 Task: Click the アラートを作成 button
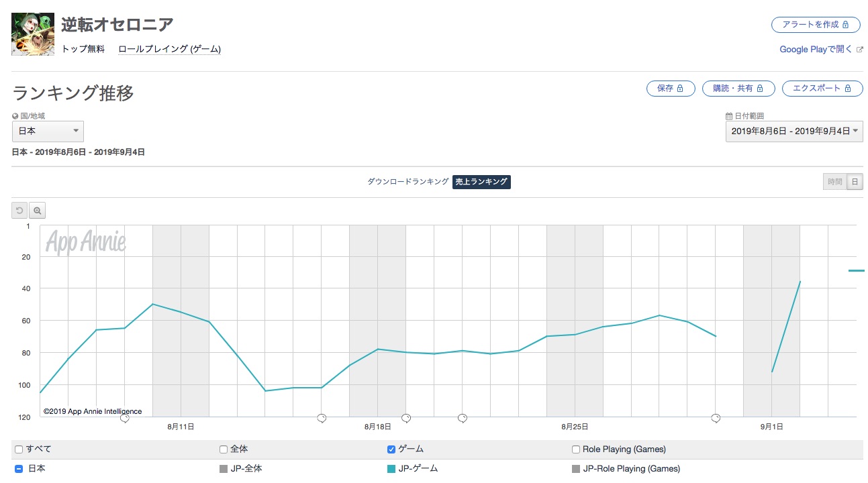816,25
